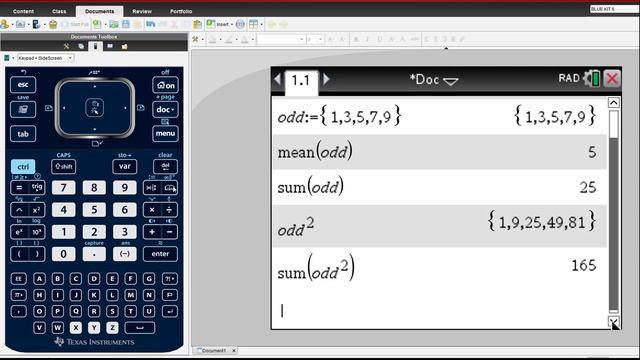640x360 pixels.
Task: Tap the divide key
Action: click(x=169, y=210)
